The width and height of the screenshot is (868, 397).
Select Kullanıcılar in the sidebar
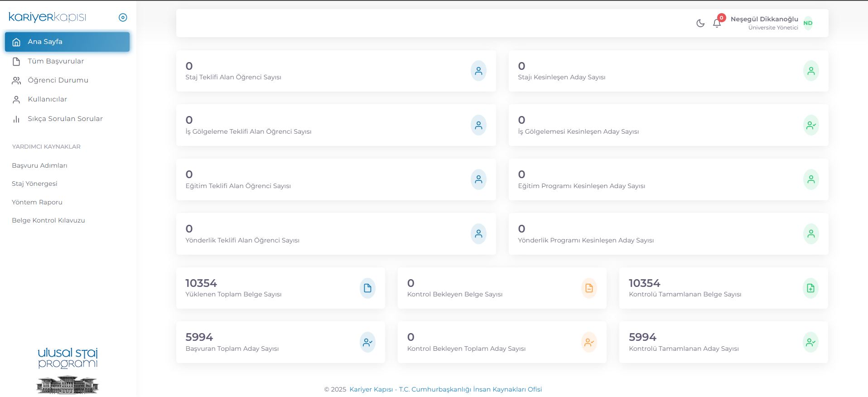point(47,99)
